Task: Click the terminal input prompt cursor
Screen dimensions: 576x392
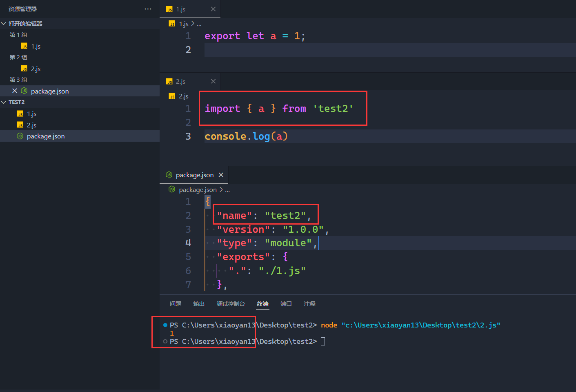Action: click(323, 341)
